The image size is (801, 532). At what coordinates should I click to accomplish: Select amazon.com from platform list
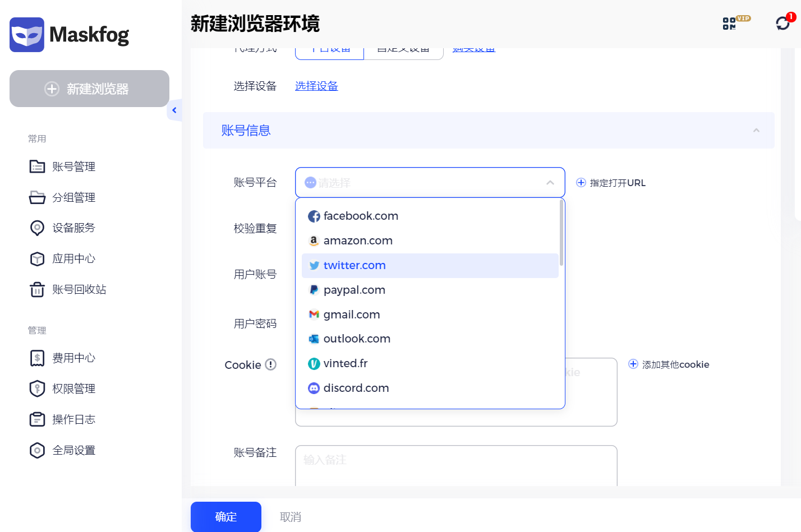430,240
